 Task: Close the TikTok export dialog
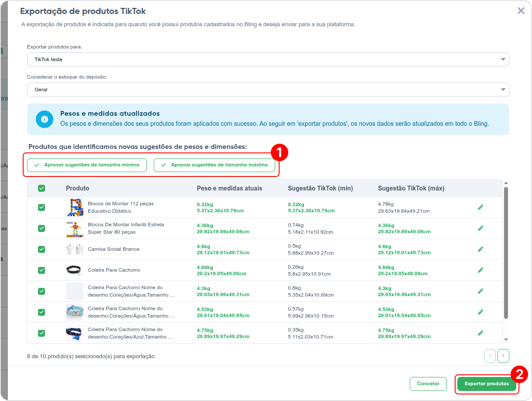pyautogui.click(x=521, y=11)
